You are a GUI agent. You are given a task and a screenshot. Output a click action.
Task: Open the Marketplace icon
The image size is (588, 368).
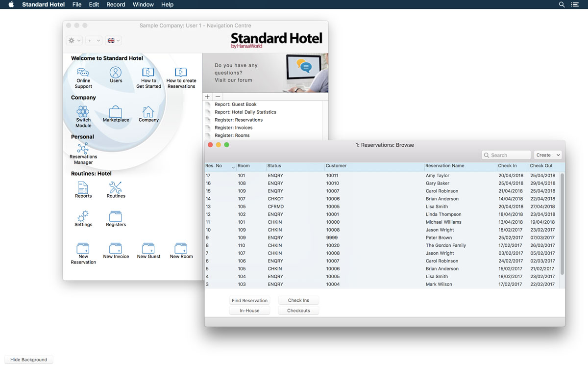tap(116, 112)
